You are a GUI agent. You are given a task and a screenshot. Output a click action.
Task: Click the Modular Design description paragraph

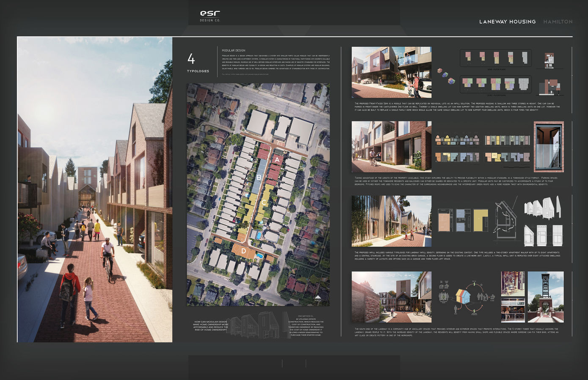coord(276,62)
